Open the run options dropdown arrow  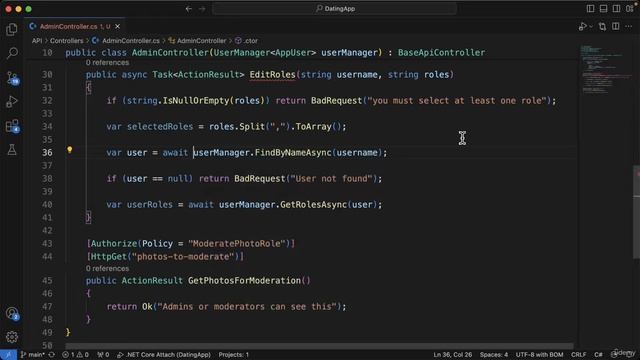[591, 27]
